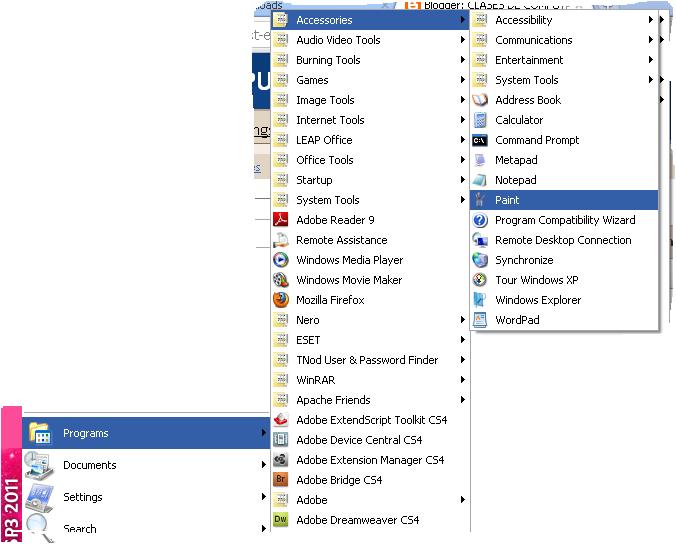Click the Adobe Reader 9 icon
The image size is (676, 556).
(281, 220)
